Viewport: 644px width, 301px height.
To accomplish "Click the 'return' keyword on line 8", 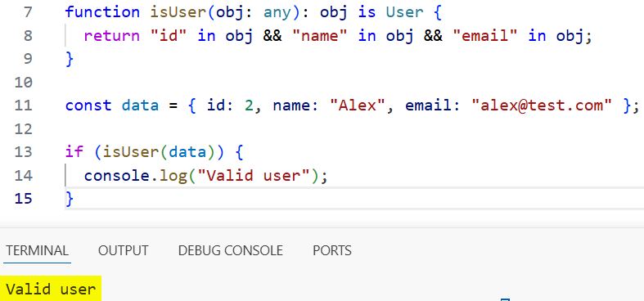I will (112, 36).
